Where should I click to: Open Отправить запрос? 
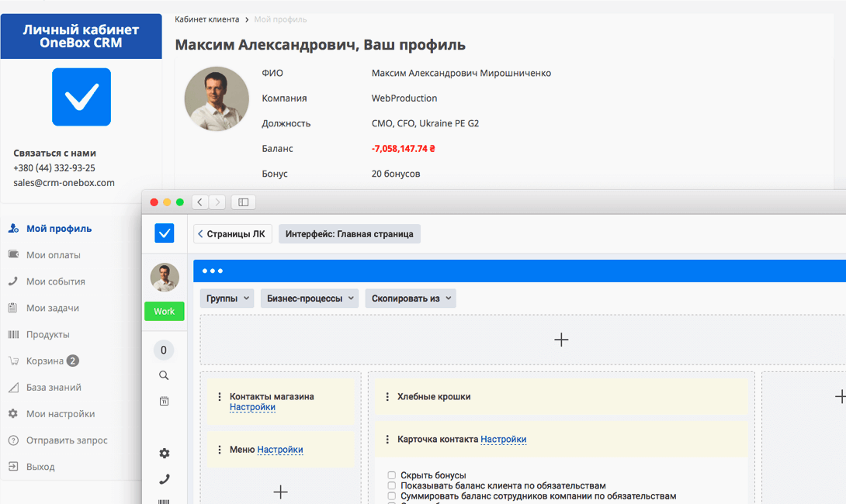tap(67, 440)
